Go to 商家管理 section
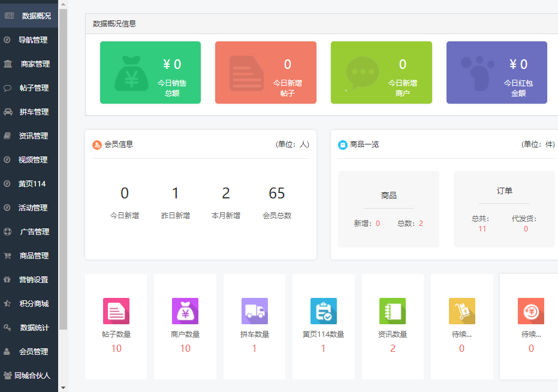 click(29, 64)
